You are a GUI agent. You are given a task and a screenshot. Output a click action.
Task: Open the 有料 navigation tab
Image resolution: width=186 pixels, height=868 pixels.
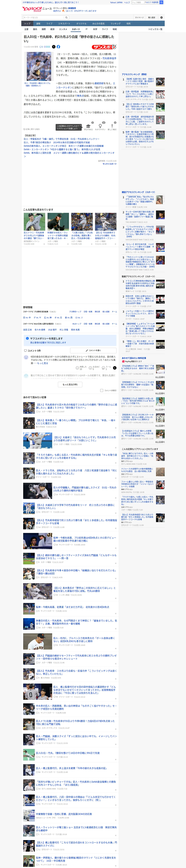click(x=128, y=24)
